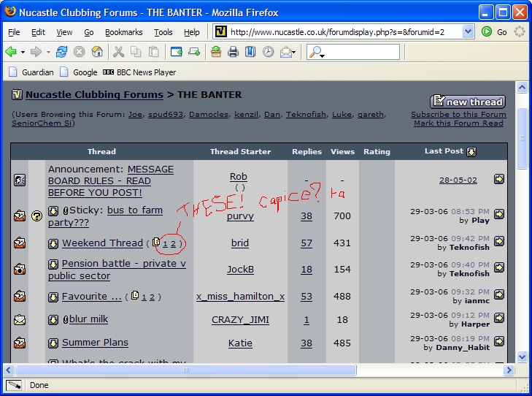Open the Tools menu

(163, 32)
